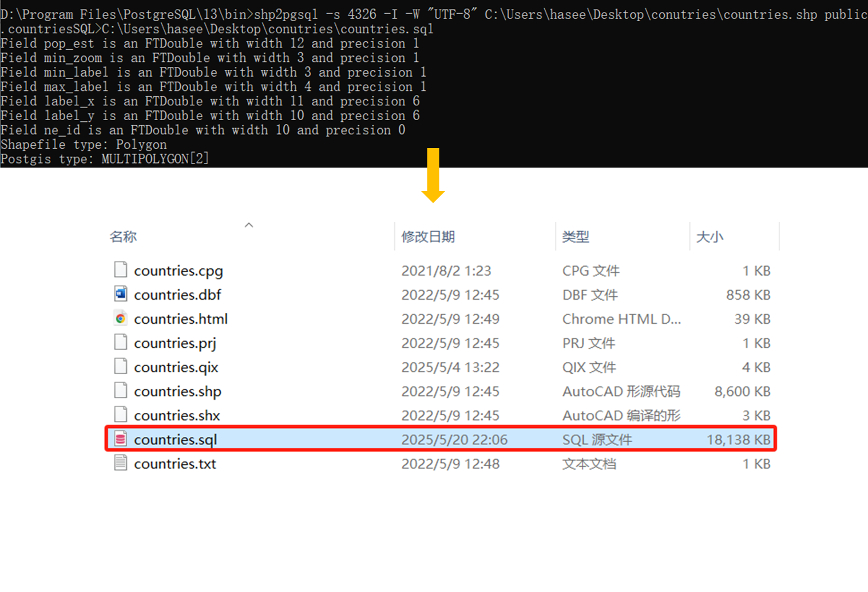Click the type Chrome HTML D...
This screenshot has height=592, width=868.
(x=621, y=319)
